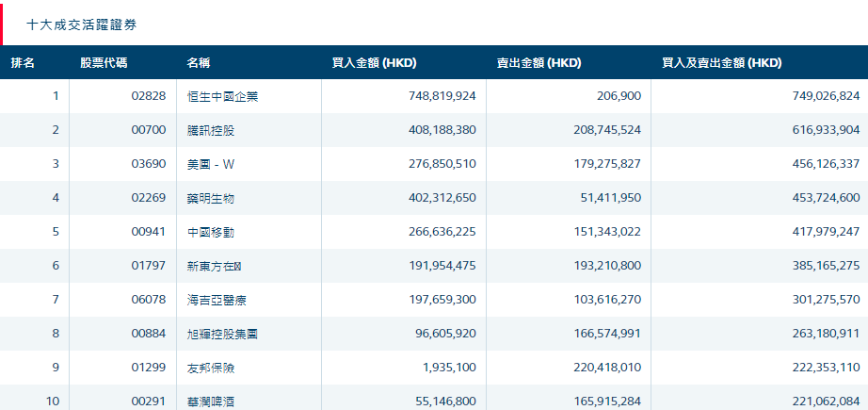Click buy amount 408,188,380
Image resolution: width=868 pixels, height=410 pixels.
[442, 130]
